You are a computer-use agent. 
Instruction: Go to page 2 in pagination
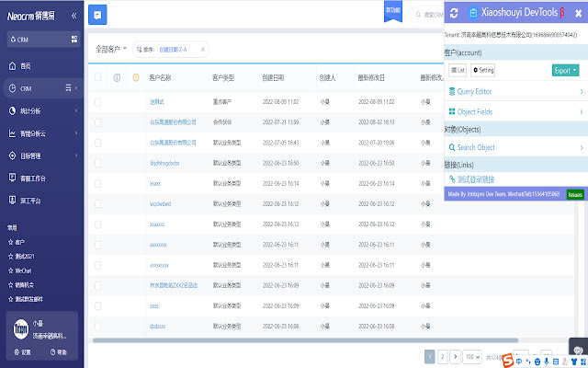(443, 356)
